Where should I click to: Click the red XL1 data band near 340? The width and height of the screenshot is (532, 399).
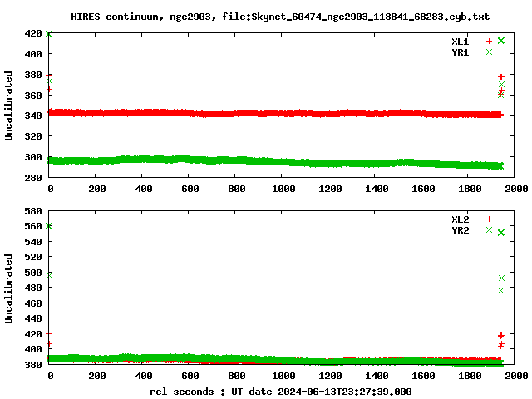pos(275,113)
